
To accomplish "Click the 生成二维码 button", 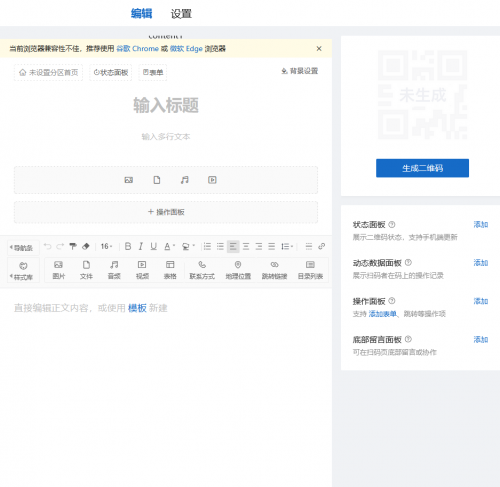I will pyautogui.click(x=422, y=168).
